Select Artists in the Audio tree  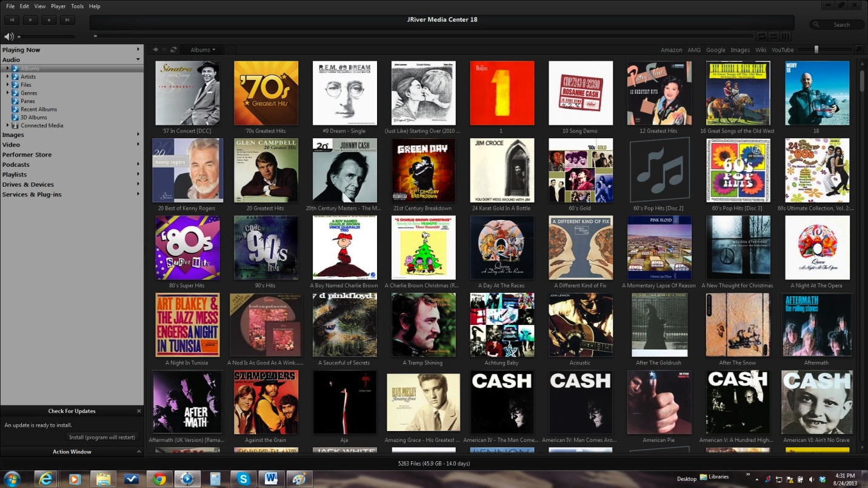tap(28, 76)
